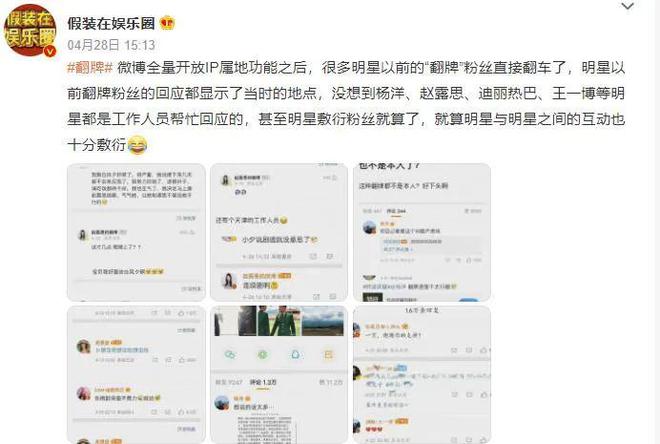The height and width of the screenshot is (444, 660).
Task: Click the crown membership badge beside username
Action: (x=168, y=23)
